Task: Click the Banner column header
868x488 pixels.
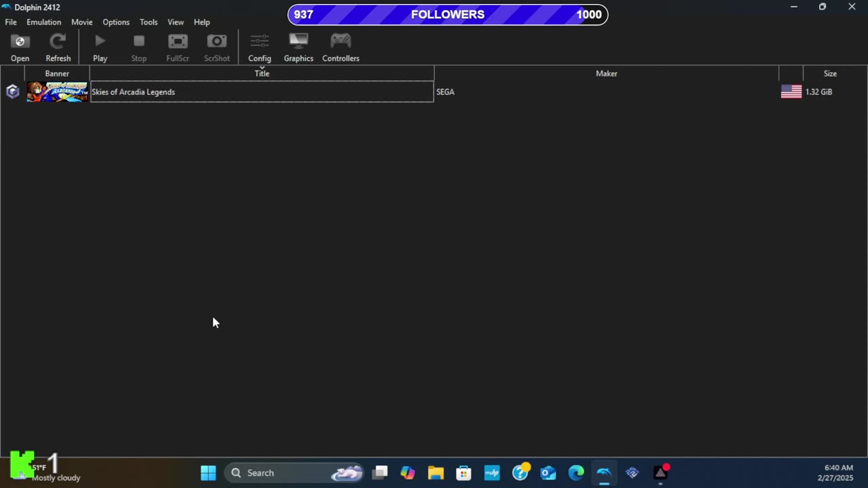Action: tap(57, 73)
